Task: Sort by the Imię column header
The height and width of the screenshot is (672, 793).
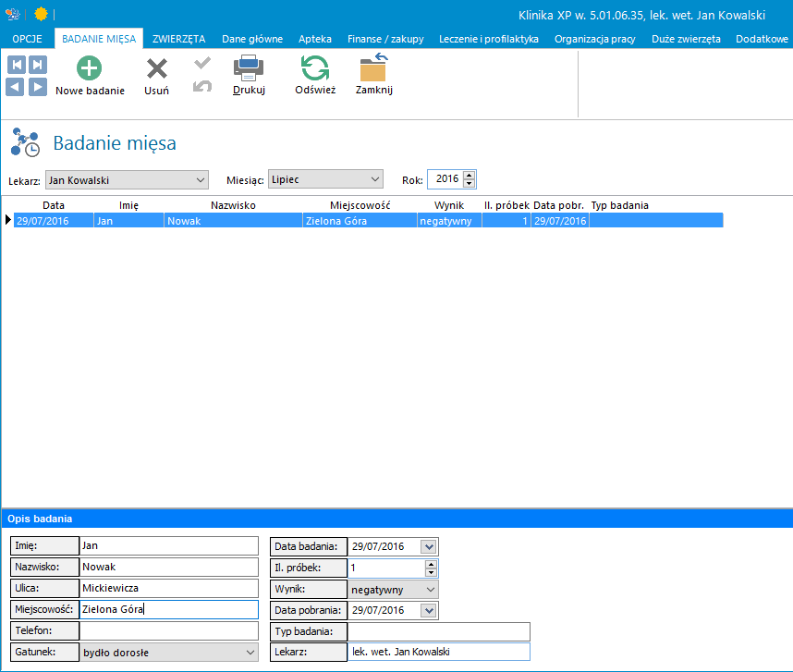Action: point(128,205)
